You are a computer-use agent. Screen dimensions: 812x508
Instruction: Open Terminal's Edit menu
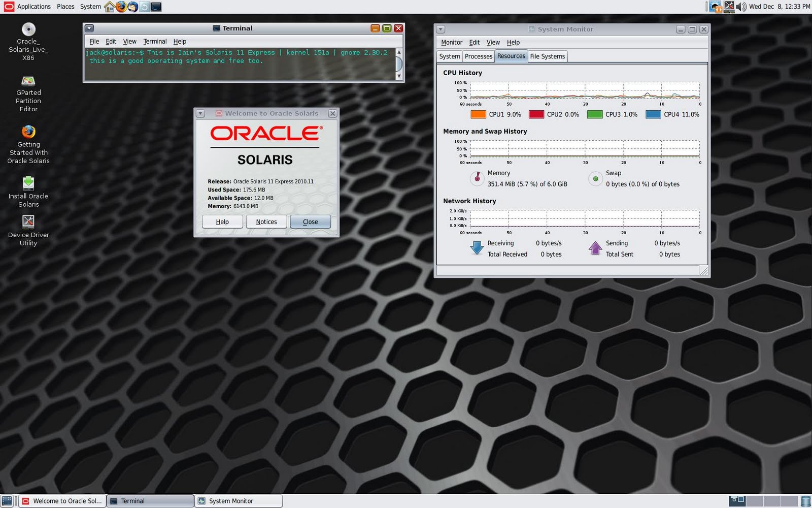pyautogui.click(x=111, y=42)
